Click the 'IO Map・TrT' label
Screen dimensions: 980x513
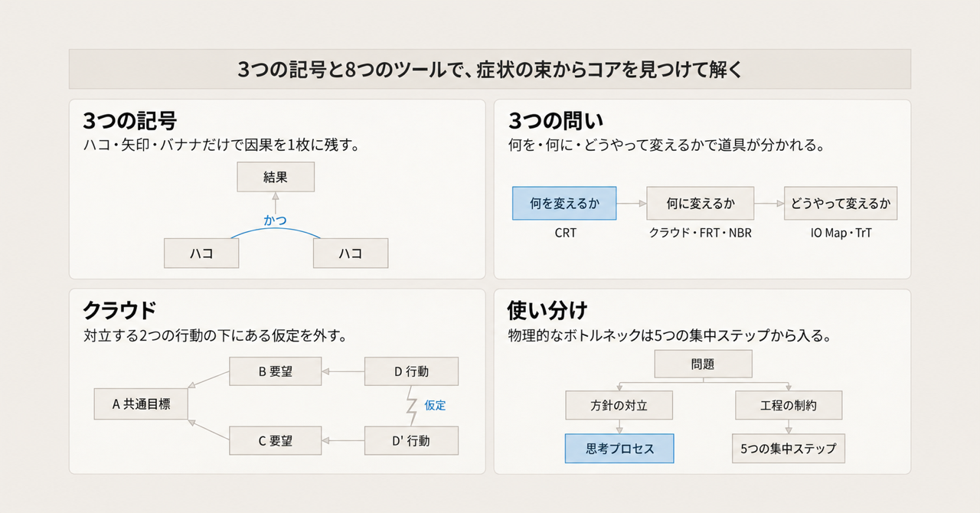click(x=841, y=233)
